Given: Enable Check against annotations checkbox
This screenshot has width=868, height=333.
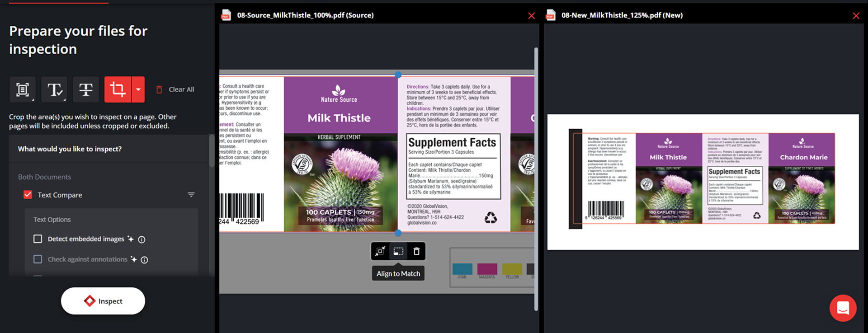Looking at the screenshot, I should click(x=38, y=259).
